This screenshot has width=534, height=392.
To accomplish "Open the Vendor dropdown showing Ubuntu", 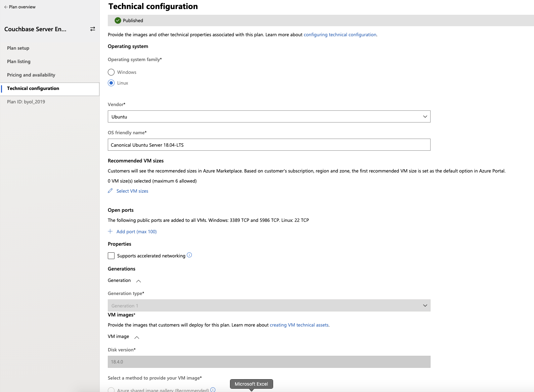I will click(x=269, y=116).
